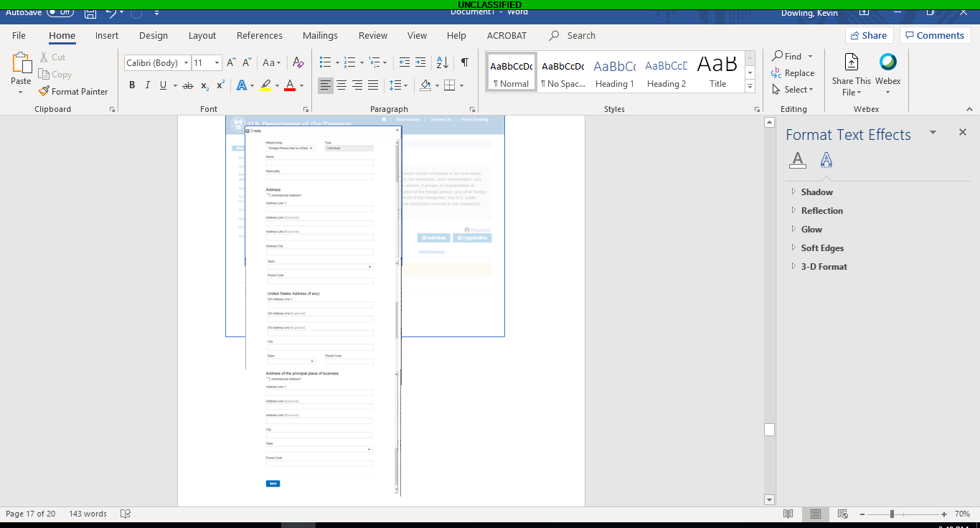Toggle Subscript formatting
Screen dimensions: 980x528
coord(204,85)
